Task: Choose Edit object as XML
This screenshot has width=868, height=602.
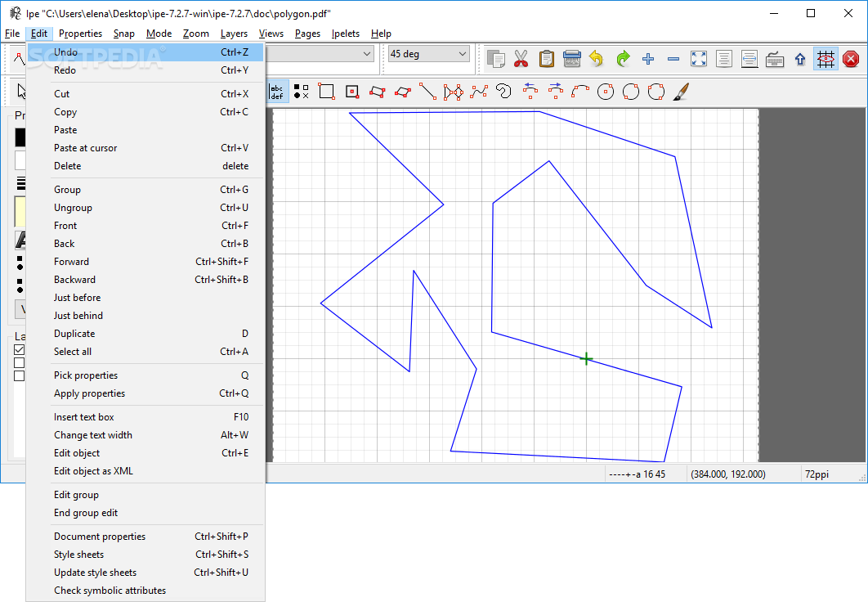Action: pyautogui.click(x=145, y=471)
